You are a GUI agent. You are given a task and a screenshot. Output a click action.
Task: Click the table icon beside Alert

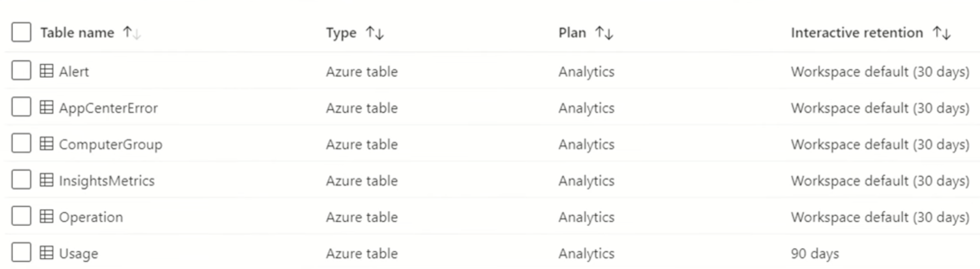pos(46,71)
